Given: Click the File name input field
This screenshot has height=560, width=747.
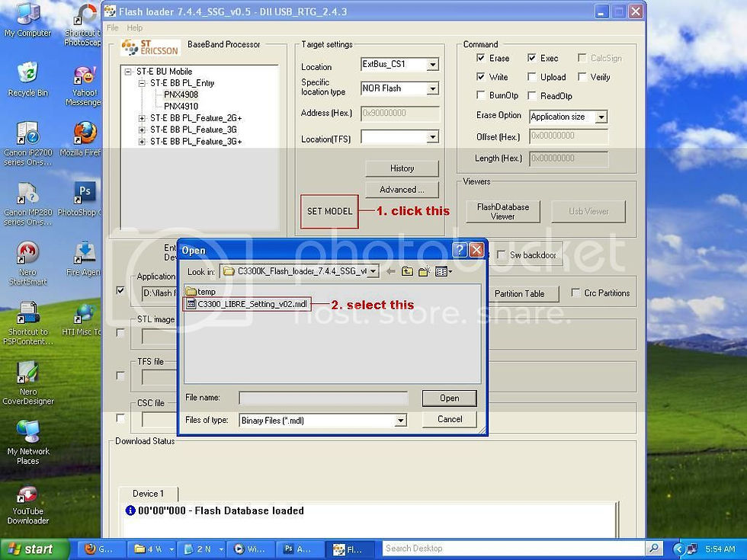Looking at the screenshot, I should pos(323,398).
